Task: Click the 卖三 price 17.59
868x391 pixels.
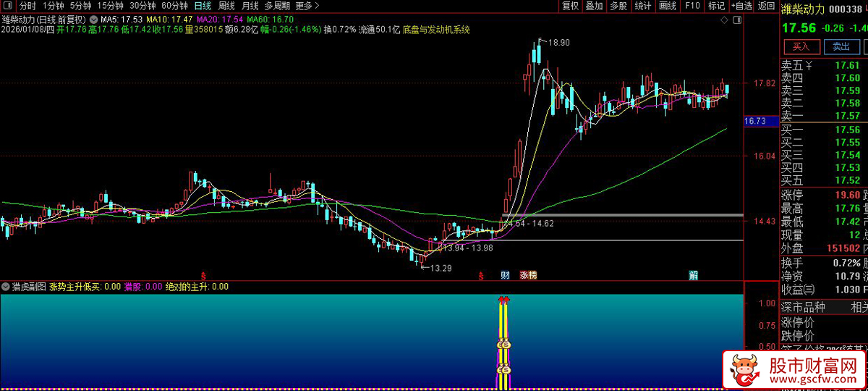Action: pyautogui.click(x=847, y=91)
